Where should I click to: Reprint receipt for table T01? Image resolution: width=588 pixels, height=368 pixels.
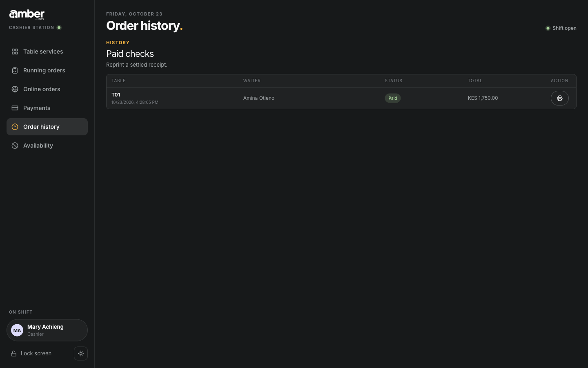point(559,98)
